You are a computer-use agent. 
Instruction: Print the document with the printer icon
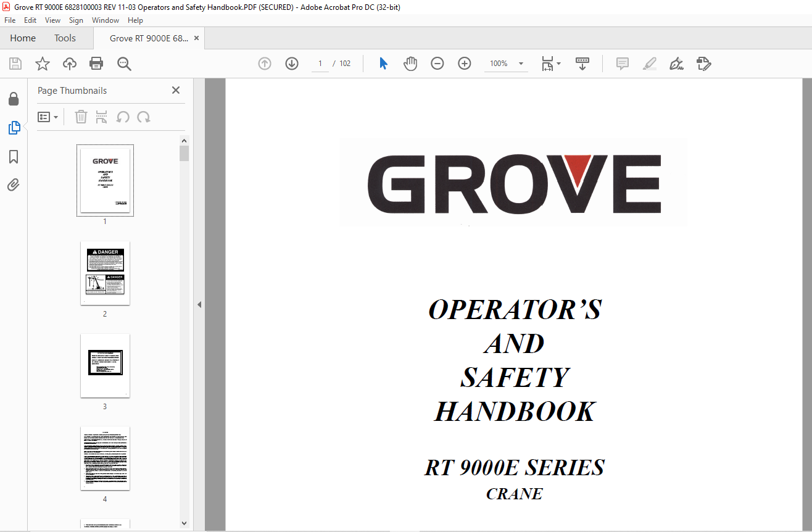96,64
